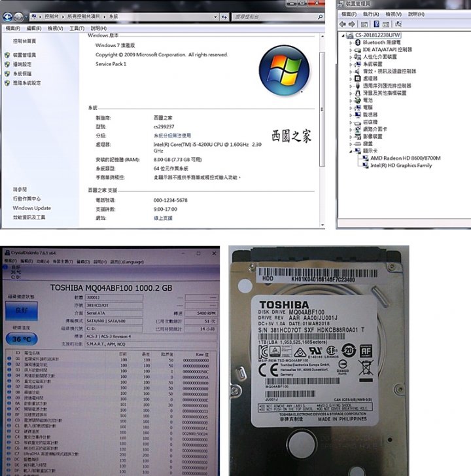Click the 電池 battery icon

point(358,100)
